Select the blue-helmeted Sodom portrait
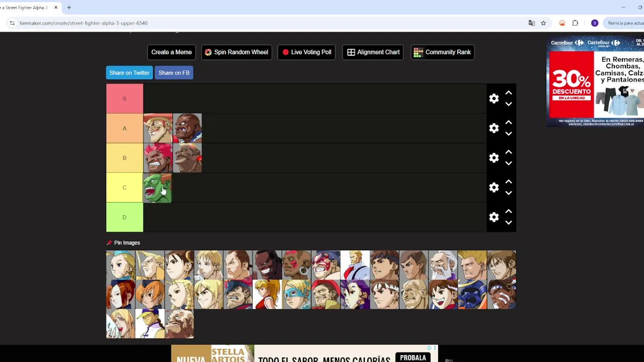This screenshot has height=362, width=644. [x=472, y=294]
